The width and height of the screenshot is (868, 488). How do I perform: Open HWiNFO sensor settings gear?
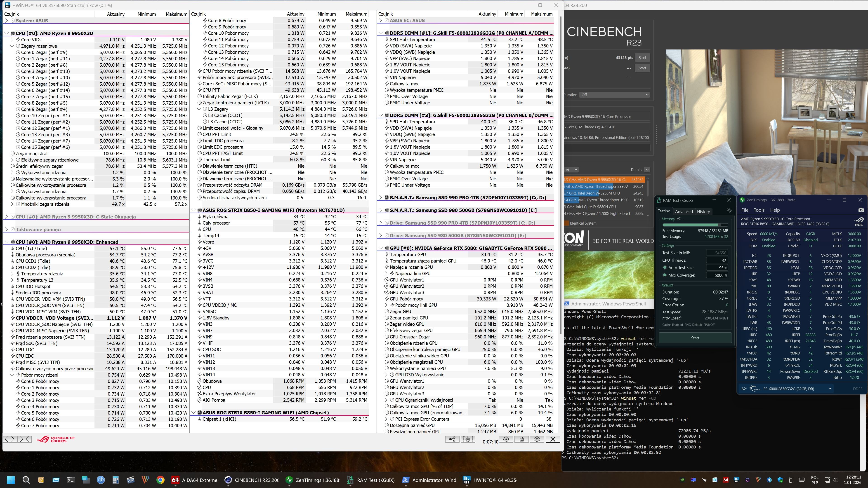pos(537,439)
